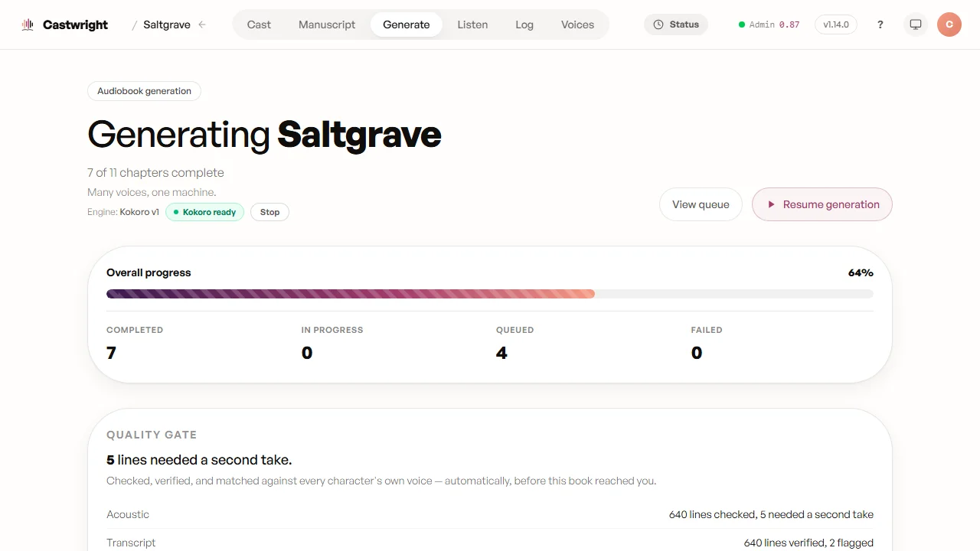Click the v1.14.0 version badge
The width and height of the screenshot is (980, 551).
point(836,24)
